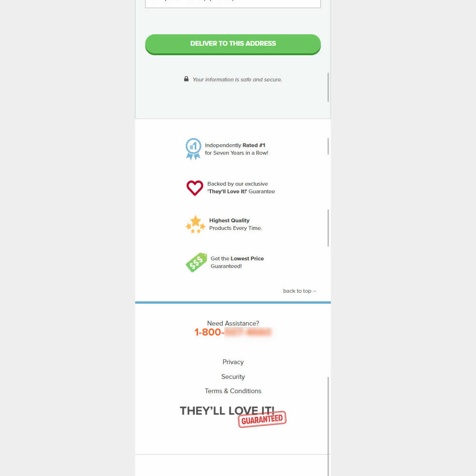Click the chevron beside back to top
Viewport: 476px width, 476px height.
click(x=315, y=291)
